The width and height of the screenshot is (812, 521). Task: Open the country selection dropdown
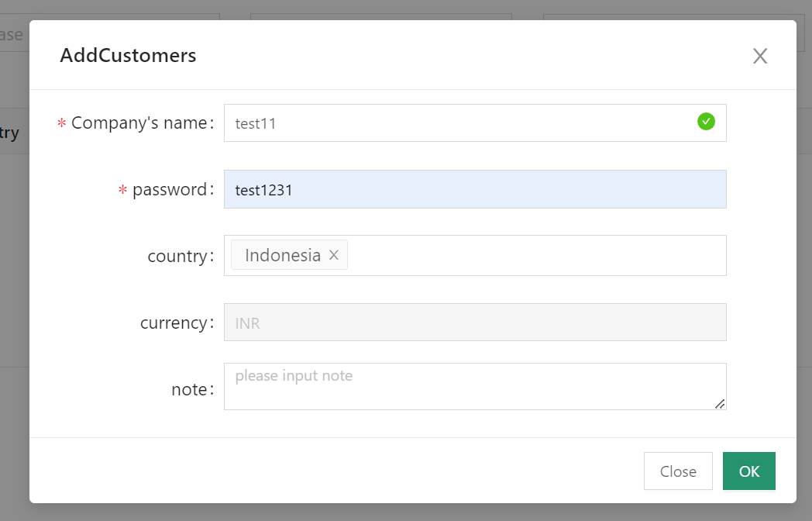click(535, 256)
